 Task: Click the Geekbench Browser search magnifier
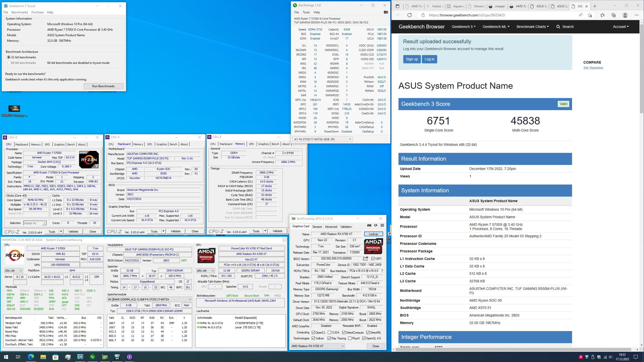coord(558,27)
